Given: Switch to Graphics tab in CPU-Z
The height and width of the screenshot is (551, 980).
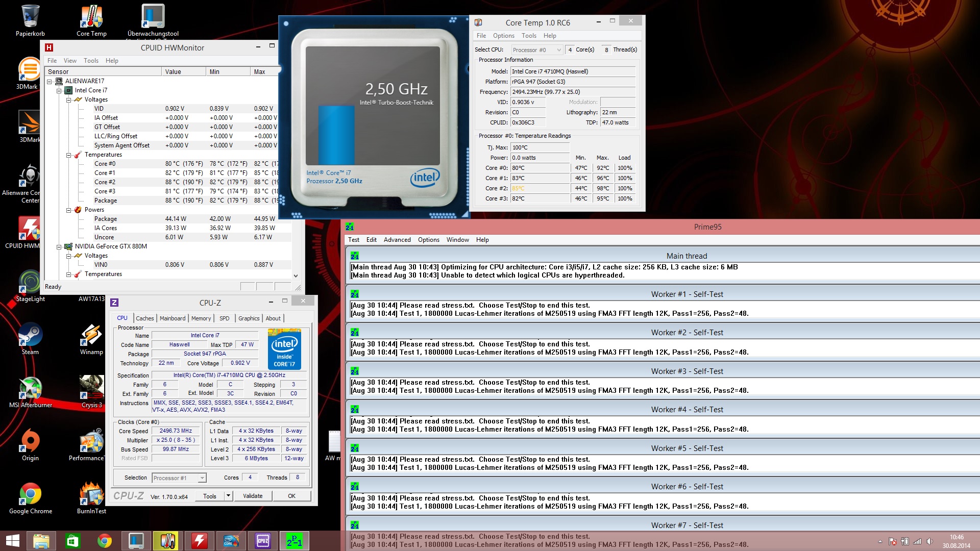Looking at the screenshot, I should [249, 318].
